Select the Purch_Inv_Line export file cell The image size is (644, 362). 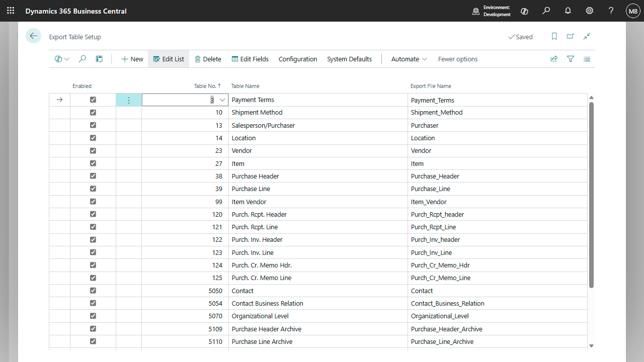[498, 252]
